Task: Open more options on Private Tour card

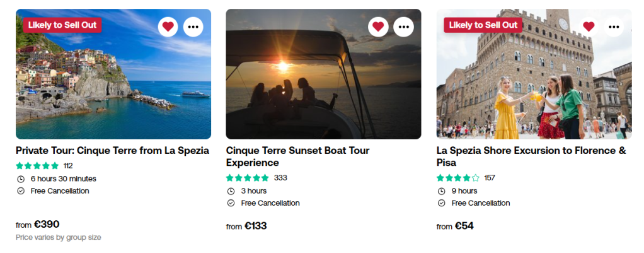Action: [193, 26]
